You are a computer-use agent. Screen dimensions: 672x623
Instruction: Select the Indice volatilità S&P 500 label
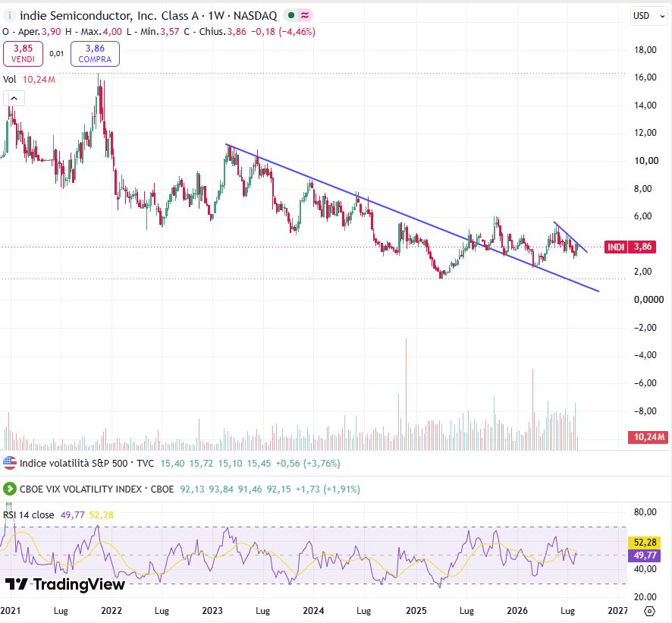click(x=74, y=464)
